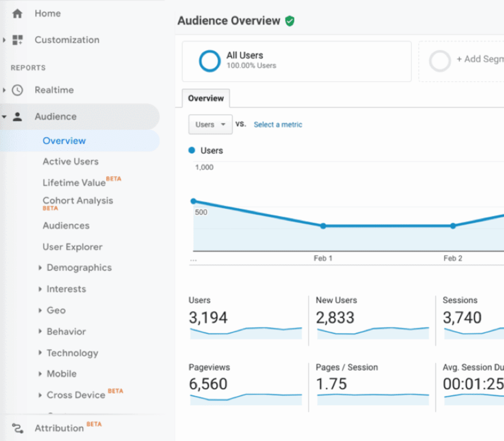Click the 100.00% Users text
504x441 pixels.
point(251,66)
